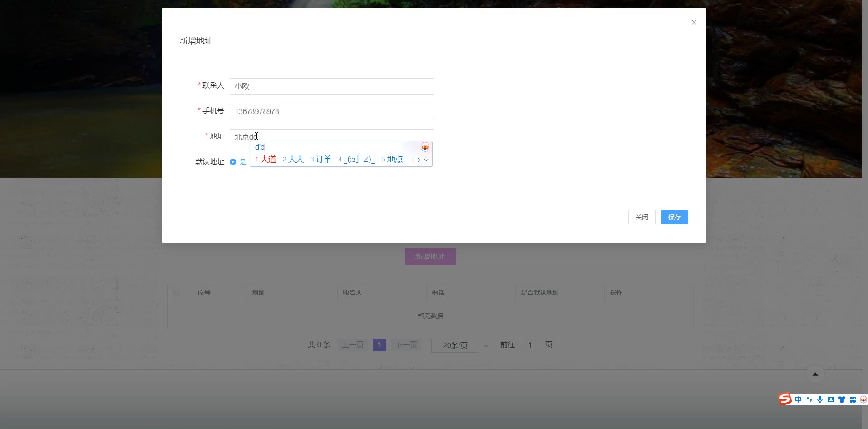Click the mascot icon in the candidate popup
This screenshot has height=429, width=868.
[425, 147]
